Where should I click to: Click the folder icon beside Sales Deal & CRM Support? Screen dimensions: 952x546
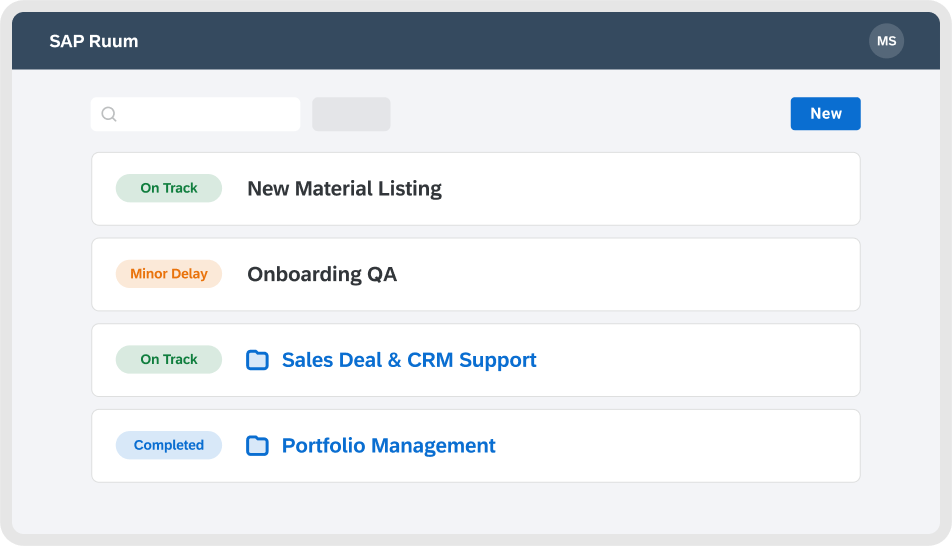257,360
